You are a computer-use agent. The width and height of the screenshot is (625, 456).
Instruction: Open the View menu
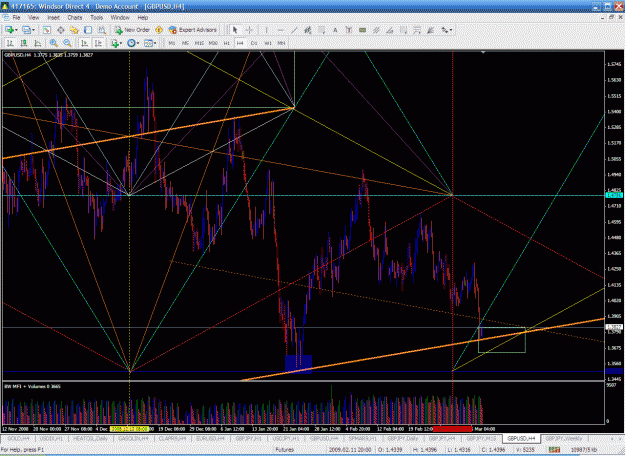(33, 18)
